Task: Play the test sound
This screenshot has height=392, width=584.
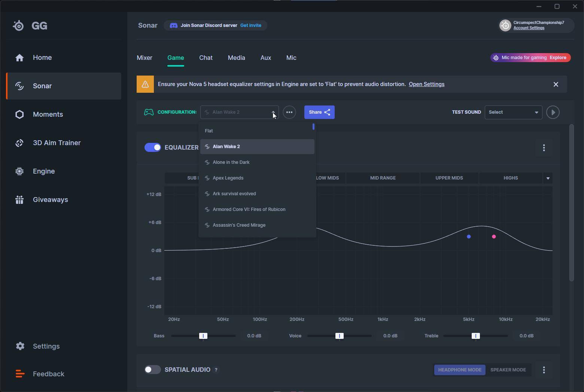Action: coord(553,112)
